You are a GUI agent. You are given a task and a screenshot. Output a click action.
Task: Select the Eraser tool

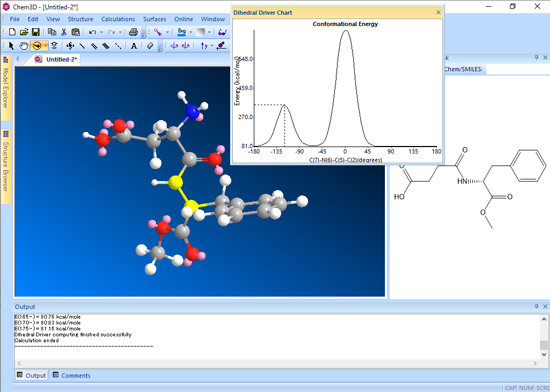pos(150,46)
